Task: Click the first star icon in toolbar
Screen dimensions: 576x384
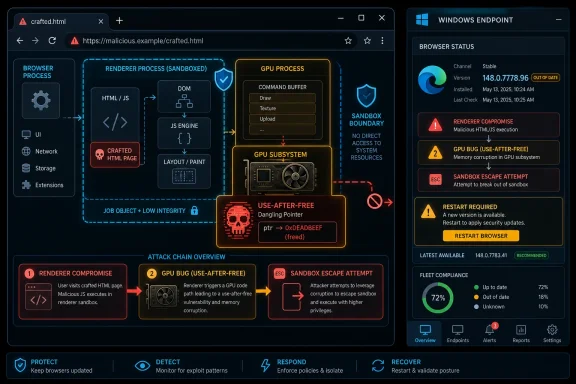Action: coord(348,41)
